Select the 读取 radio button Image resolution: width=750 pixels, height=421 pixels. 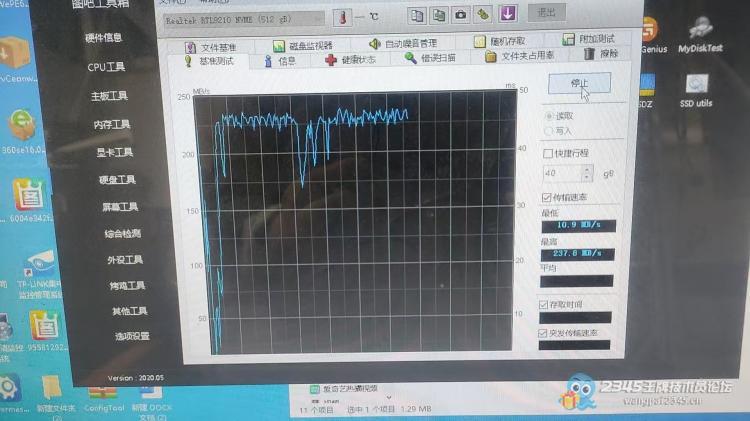pos(548,116)
